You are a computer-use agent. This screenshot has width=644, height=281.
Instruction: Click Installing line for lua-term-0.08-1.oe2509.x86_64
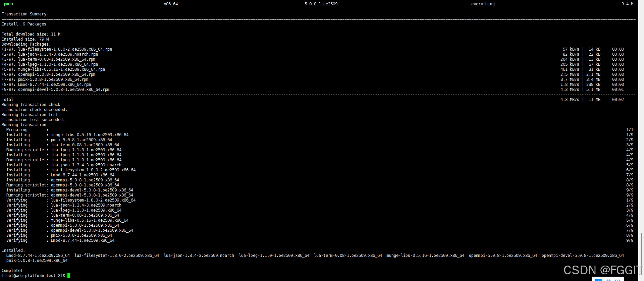tap(63, 145)
